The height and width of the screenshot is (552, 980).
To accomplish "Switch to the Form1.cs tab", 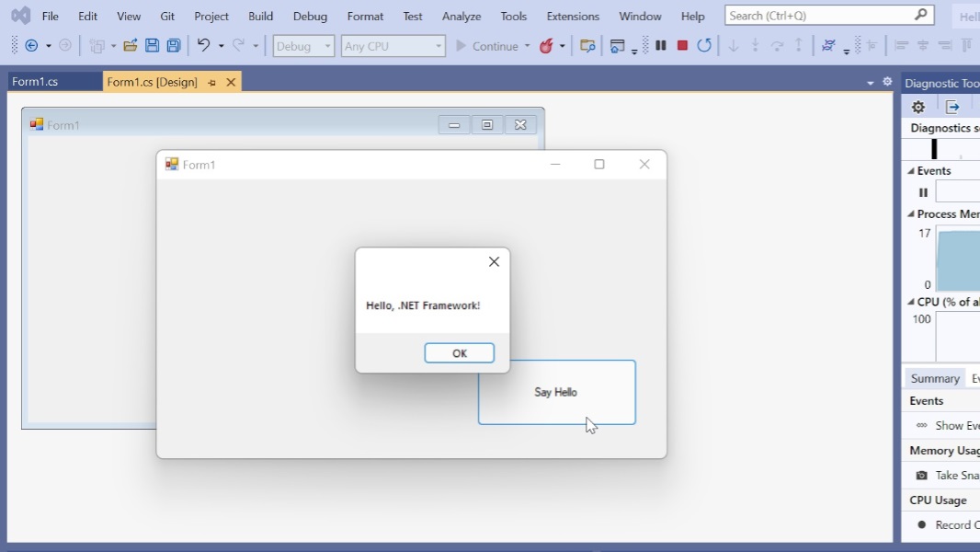I will pyautogui.click(x=36, y=82).
